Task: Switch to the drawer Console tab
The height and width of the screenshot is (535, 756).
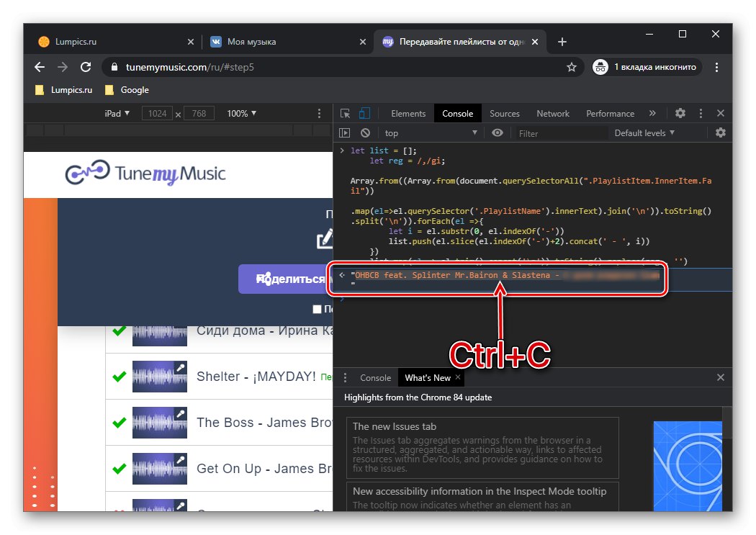Action: coord(375,378)
